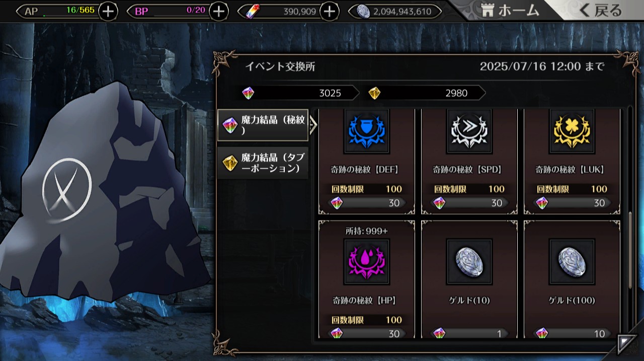
Task: Tap the AP gauge showing 16/565
Action: (x=60, y=11)
